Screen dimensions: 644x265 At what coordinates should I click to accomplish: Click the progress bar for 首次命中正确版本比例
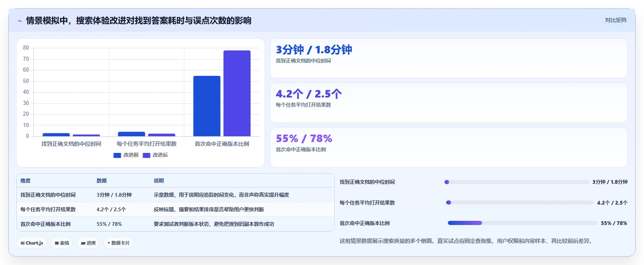click(523, 223)
